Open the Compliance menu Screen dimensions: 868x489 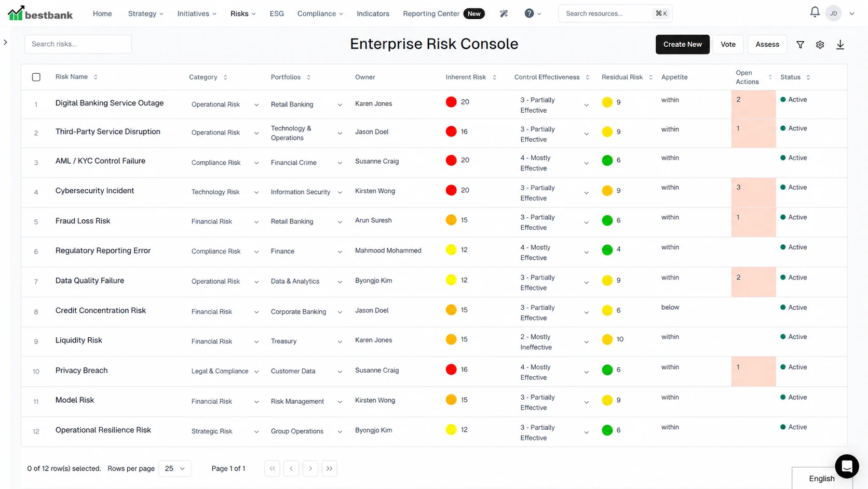(x=320, y=14)
